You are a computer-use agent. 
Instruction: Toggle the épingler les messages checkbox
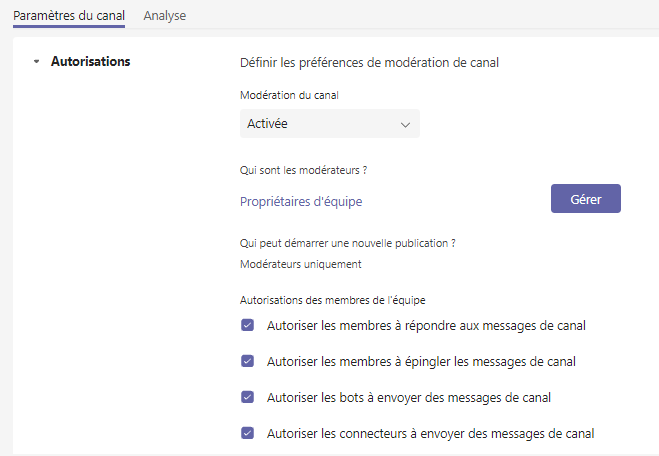(248, 361)
